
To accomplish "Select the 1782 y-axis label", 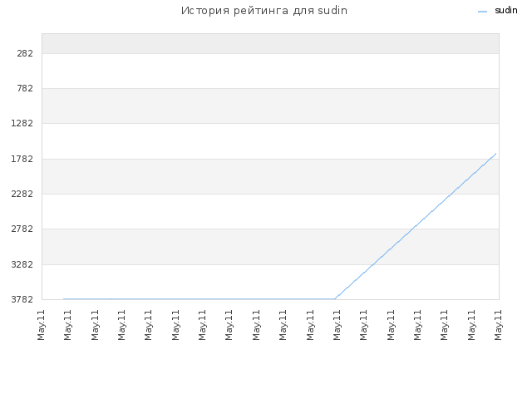I will [x=22, y=159].
